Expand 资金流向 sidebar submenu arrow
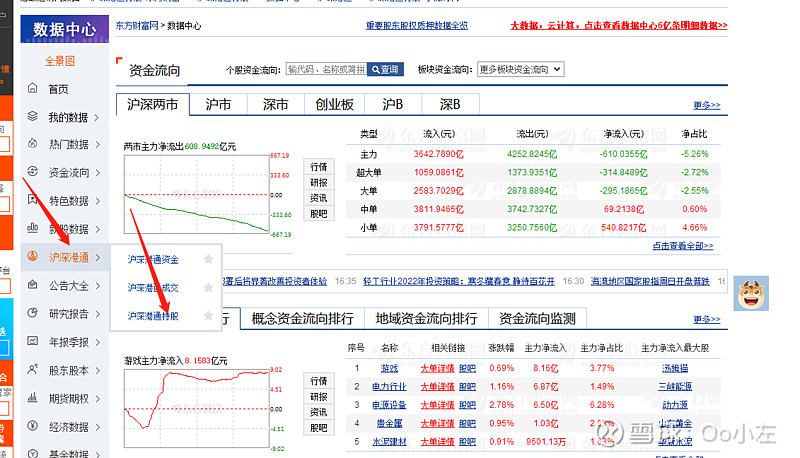The image size is (800, 458). [x=97, y=173]
